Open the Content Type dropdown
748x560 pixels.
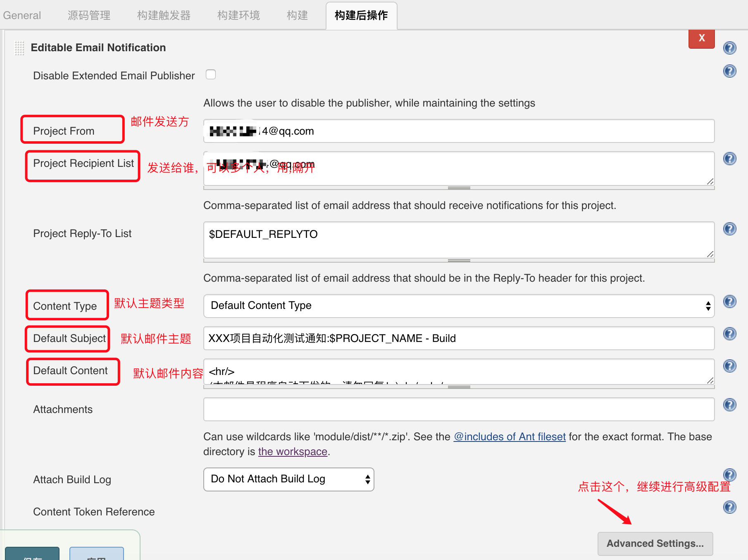click(459, 306)
